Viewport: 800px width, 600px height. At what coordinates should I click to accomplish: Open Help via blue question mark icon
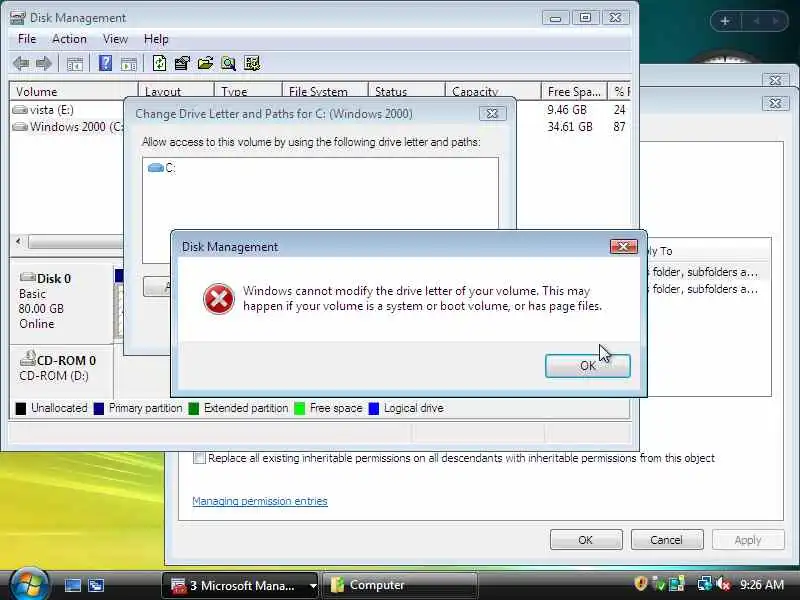(x=105, y=63)
